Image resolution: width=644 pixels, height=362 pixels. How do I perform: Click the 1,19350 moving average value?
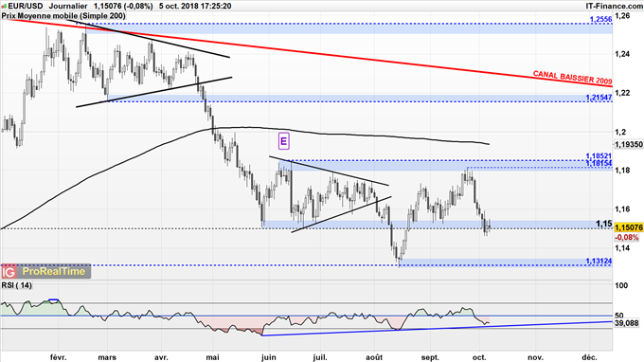click(x=629, y=145)
